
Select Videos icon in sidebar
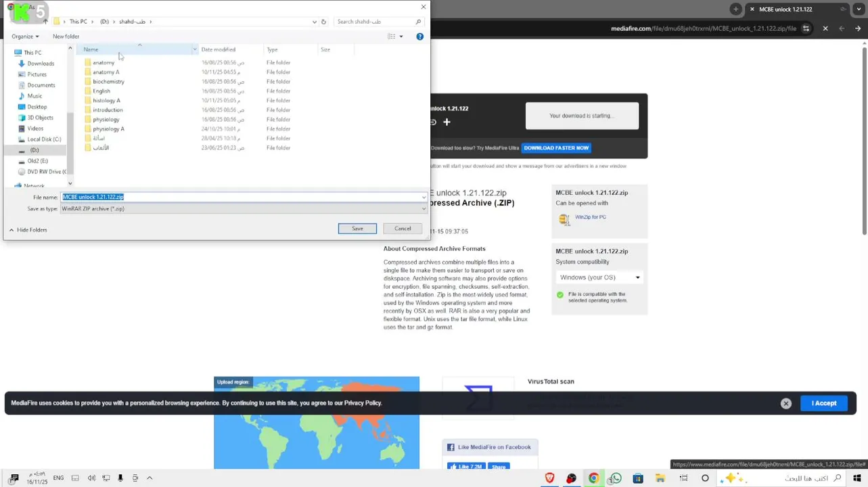click(22, 129)
